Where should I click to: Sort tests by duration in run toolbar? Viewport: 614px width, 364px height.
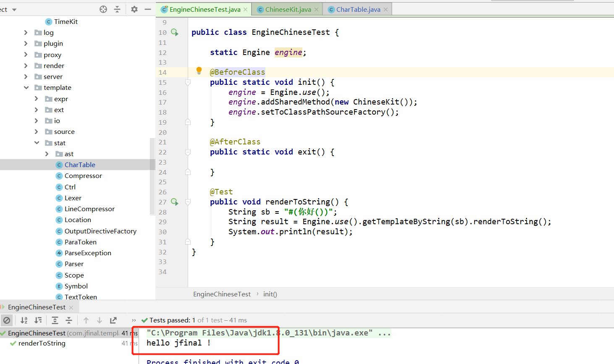click(38, 320)
